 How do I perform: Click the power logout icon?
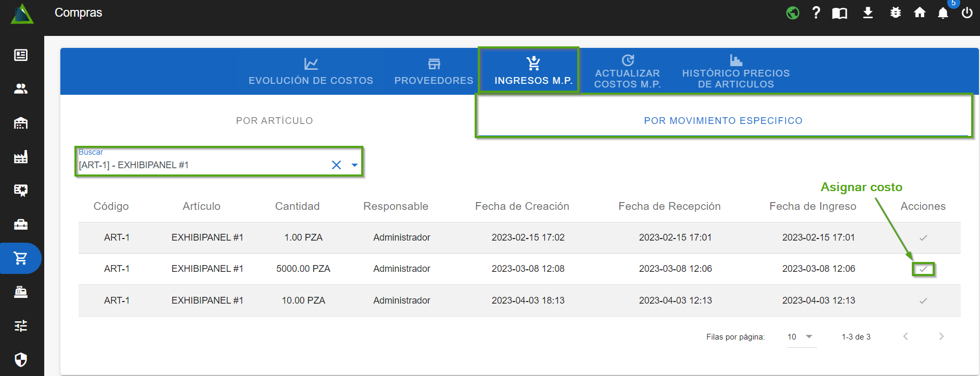coord(967,13)
